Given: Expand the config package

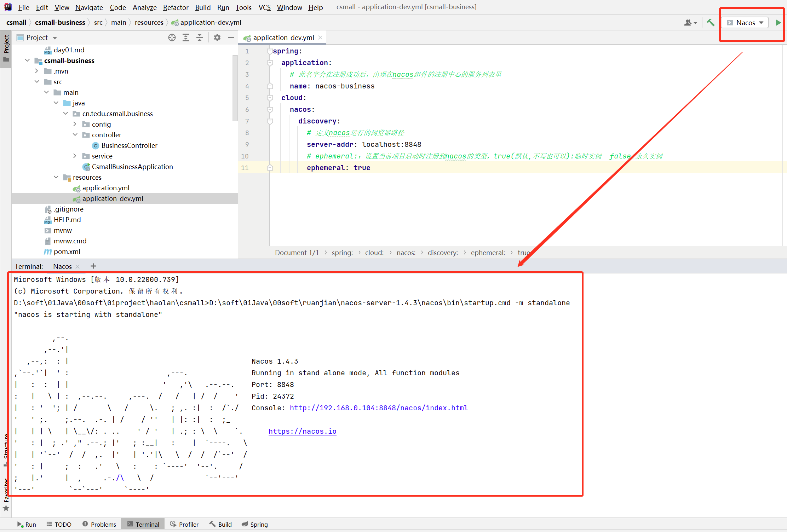Looking at the screenshot, I should point(75,124).
